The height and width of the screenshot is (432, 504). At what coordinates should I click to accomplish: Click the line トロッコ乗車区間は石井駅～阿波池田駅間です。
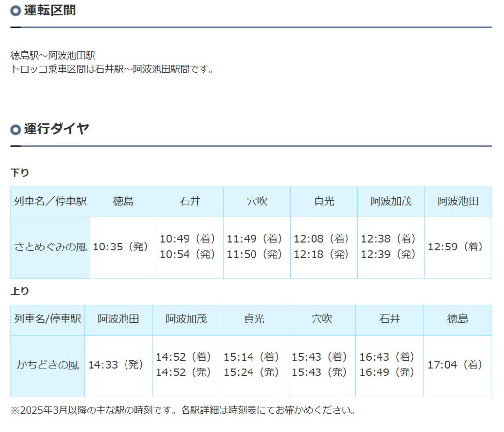click(x=113, y=69)
